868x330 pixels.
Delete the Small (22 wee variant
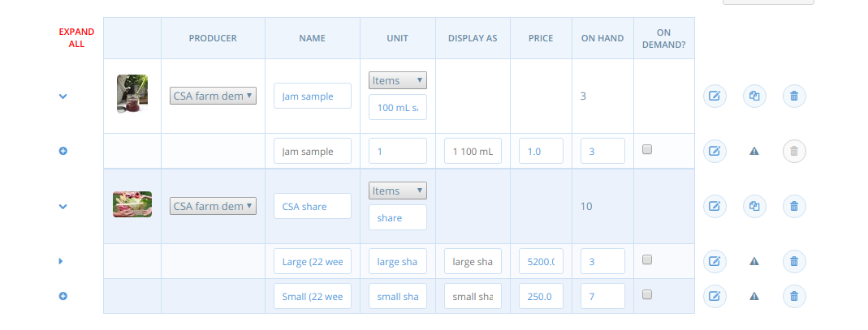(x=794, y=296)
